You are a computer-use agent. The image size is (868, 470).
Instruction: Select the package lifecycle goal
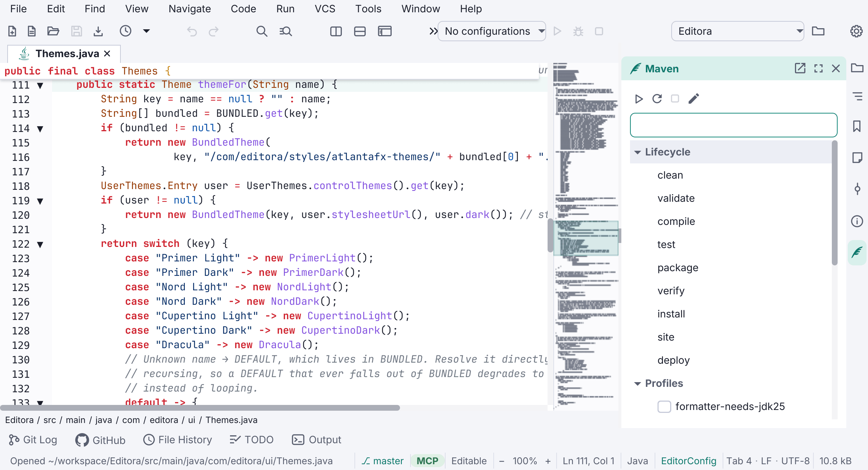(x=731, y=268)
